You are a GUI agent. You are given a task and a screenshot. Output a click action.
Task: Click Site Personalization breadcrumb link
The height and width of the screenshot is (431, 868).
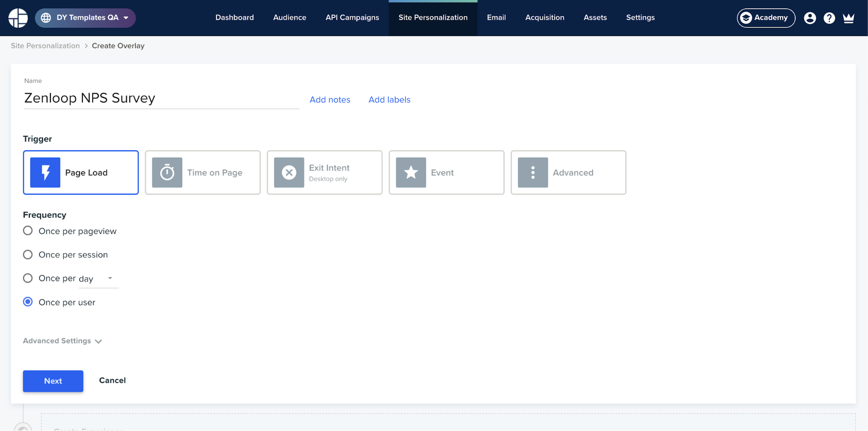coord(45,46)
